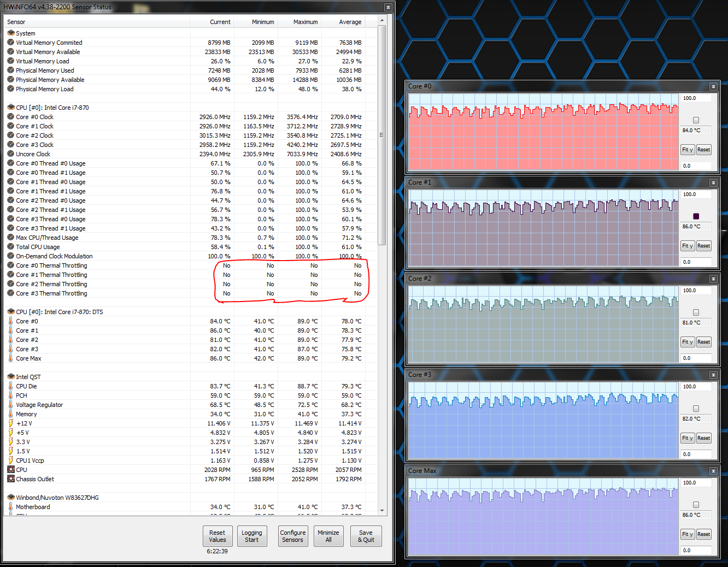
Task: Click thermometer icon for Voltage Regulator
Action: tap(10, 405)
